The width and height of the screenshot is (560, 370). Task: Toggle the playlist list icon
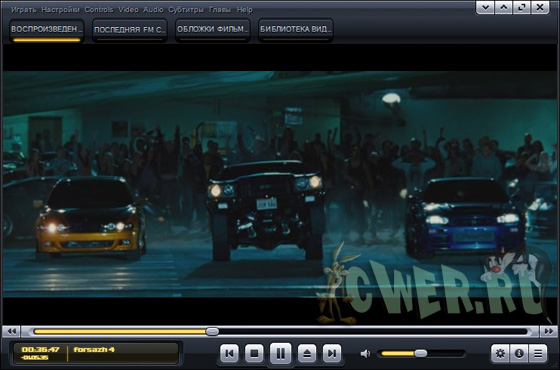538,354
